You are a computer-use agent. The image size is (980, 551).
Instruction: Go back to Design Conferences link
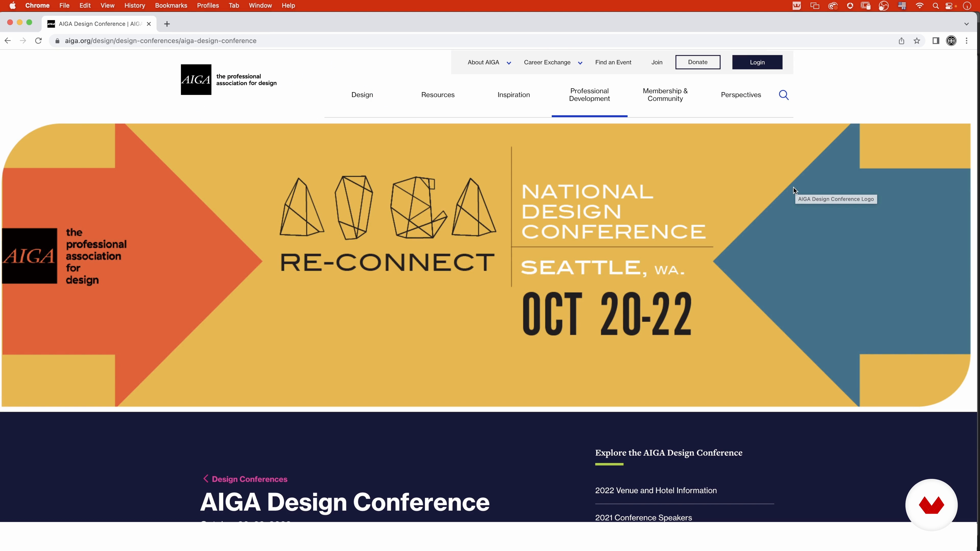tap(245, 479)
